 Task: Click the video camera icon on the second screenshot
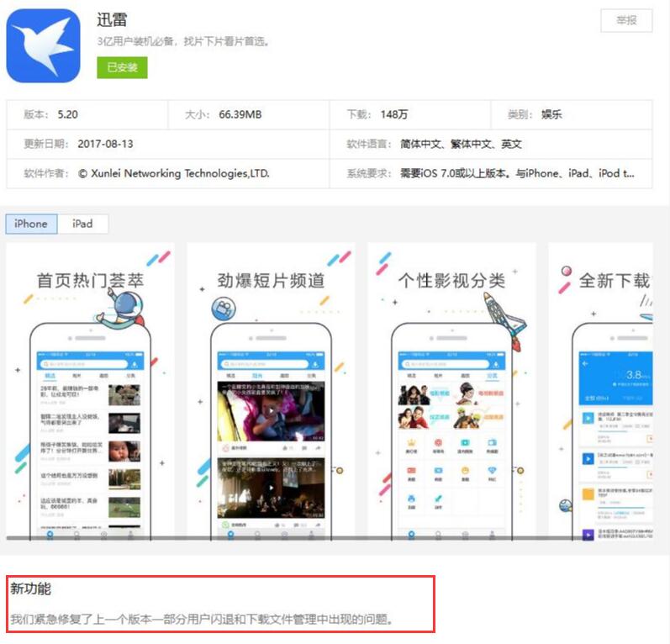click(224, 309)
